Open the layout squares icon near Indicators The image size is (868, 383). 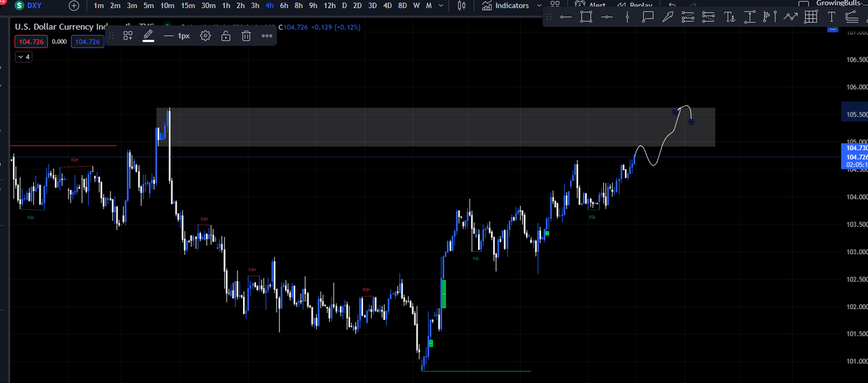[555, 5]
